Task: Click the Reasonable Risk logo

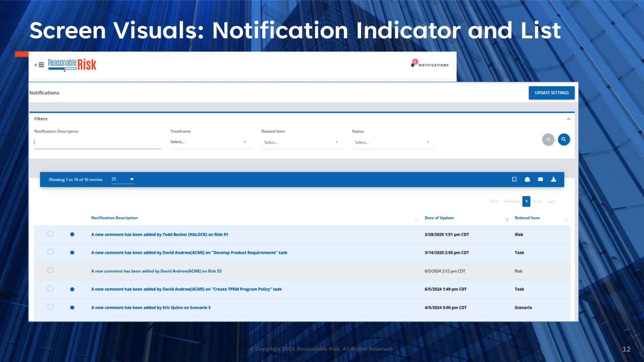Action: [x=72, y=65]
